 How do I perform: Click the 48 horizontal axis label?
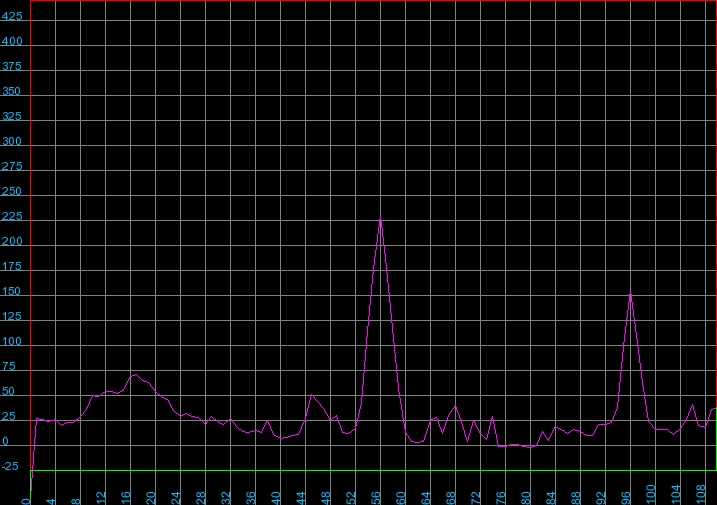click(326, 498)
